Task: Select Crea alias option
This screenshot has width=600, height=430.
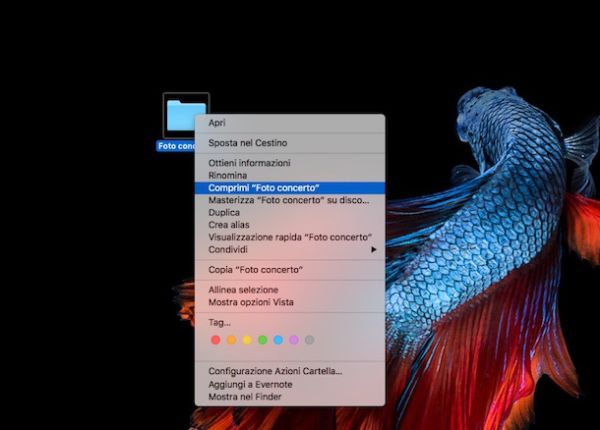Action: (229, 225)
